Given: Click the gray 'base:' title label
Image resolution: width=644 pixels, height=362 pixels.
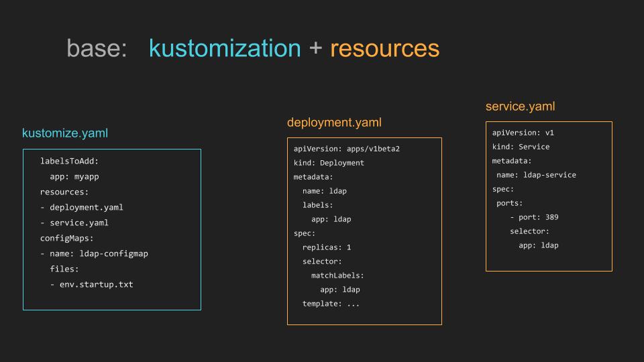Looking at the screenshot, I should (97, 48).
